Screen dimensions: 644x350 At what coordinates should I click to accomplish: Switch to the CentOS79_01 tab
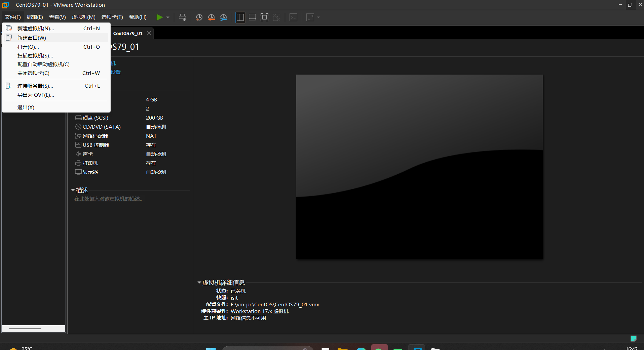point(128,33)
